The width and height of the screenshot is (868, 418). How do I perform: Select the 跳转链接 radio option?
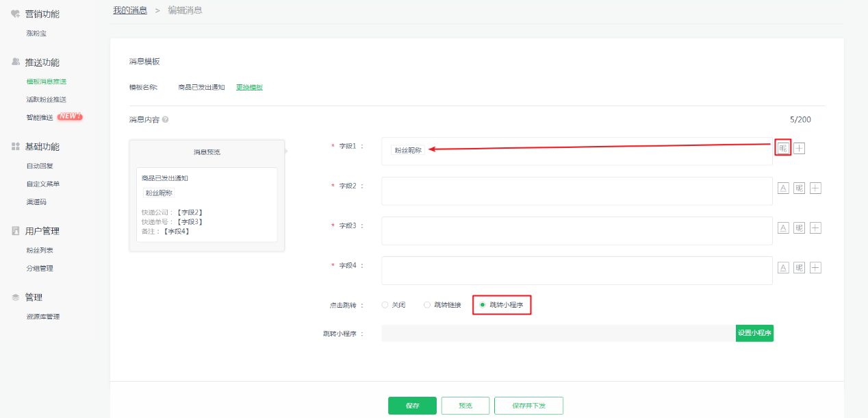(x=427, y=305)
